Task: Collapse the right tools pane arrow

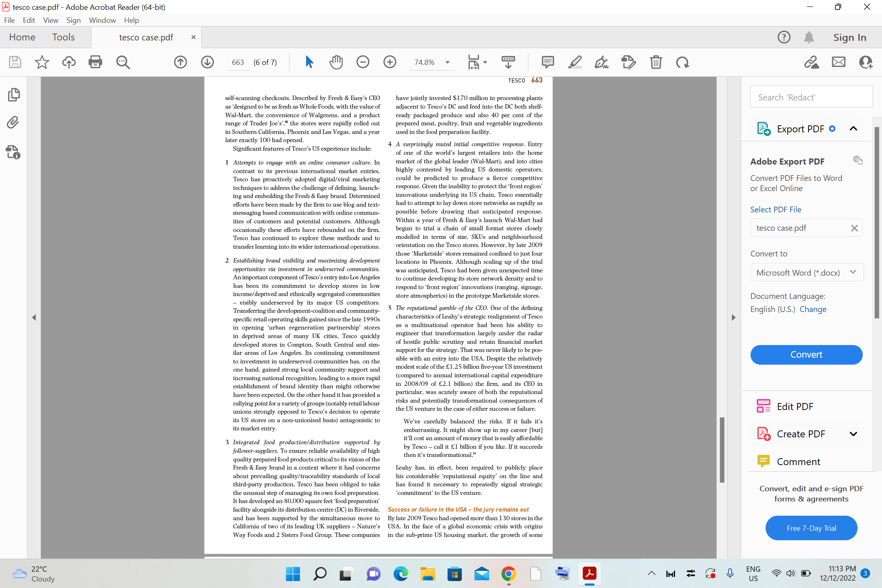Action: (x=733, y=317)
